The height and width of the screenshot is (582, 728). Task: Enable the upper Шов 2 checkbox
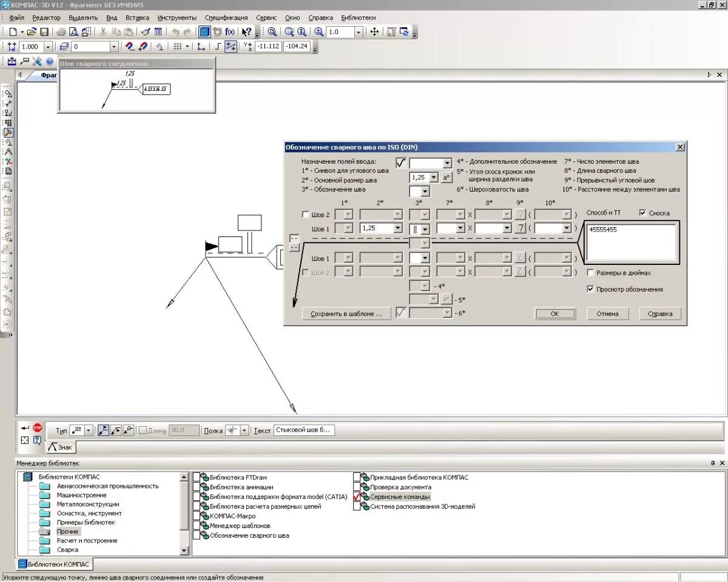[x=305, y=215]
